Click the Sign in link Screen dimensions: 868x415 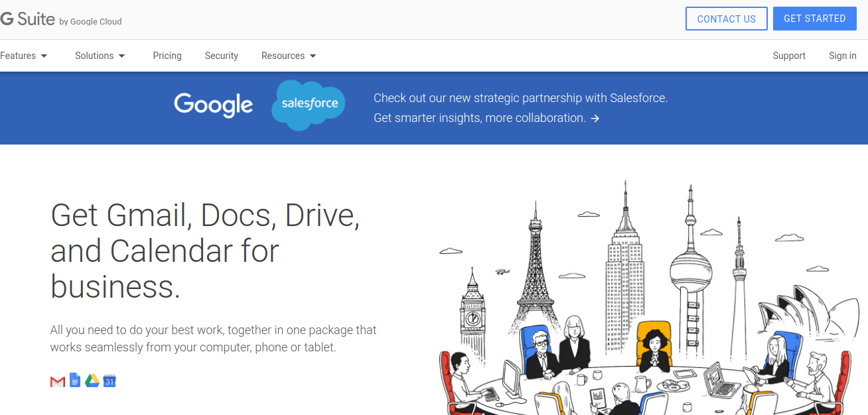843,56
